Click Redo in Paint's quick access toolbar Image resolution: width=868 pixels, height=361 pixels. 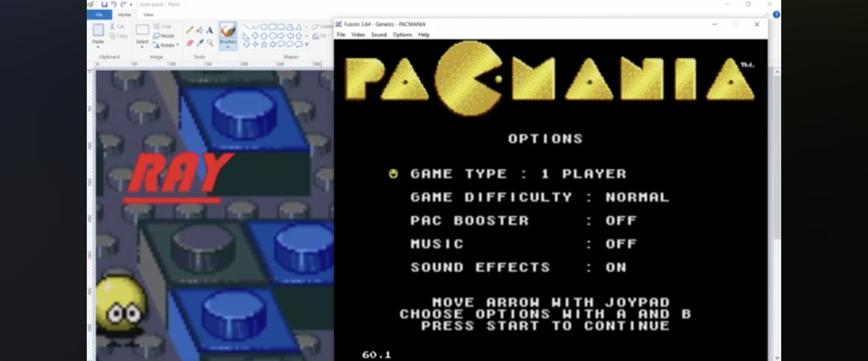click(x=123, y=4)
